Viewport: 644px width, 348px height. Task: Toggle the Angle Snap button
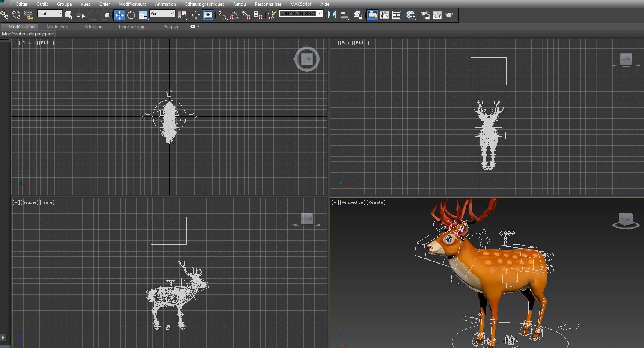click(234, 15)
